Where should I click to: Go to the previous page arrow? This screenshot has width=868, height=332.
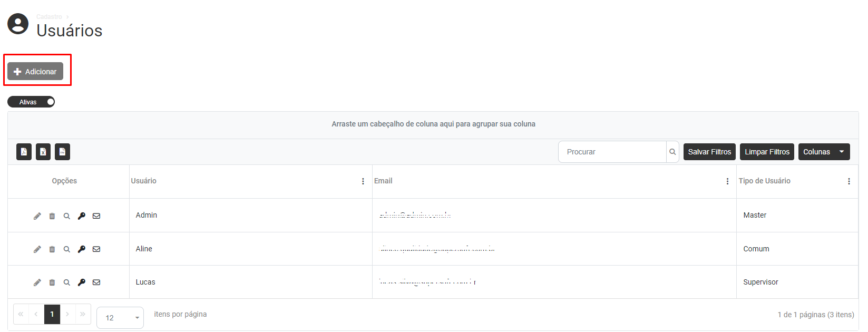click(36, 314)
